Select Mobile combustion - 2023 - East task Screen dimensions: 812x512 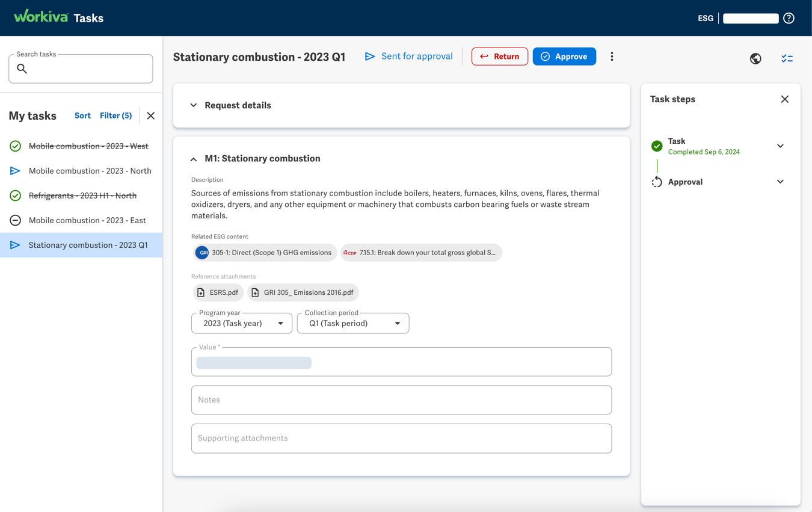[81, 220]
